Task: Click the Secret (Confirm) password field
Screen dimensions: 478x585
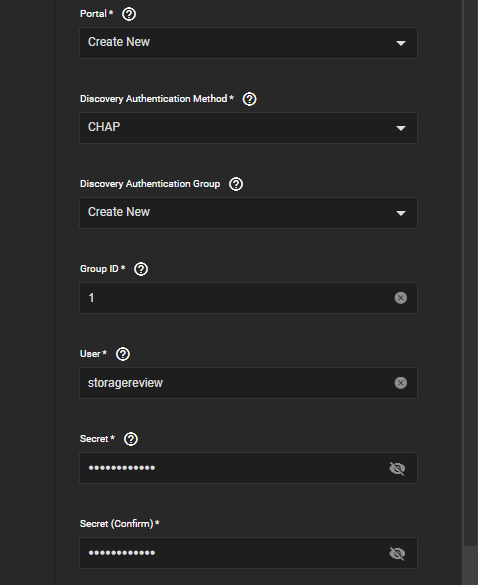Action: point(234,553)
